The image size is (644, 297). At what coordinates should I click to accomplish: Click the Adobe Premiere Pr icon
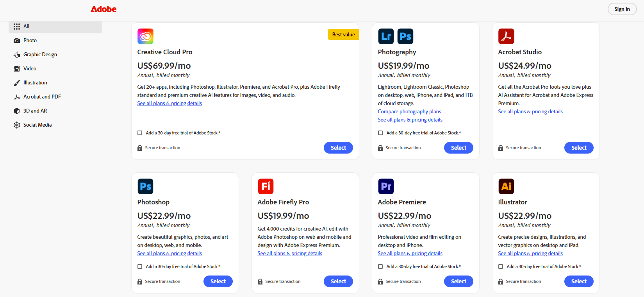386,186
